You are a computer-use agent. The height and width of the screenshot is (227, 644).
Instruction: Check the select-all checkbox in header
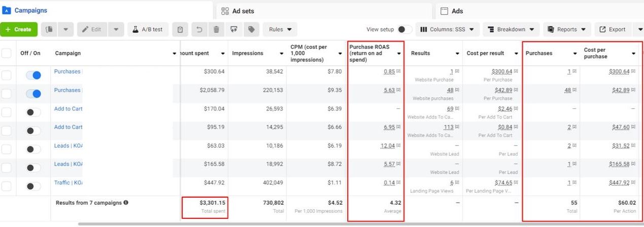[6, 53]
